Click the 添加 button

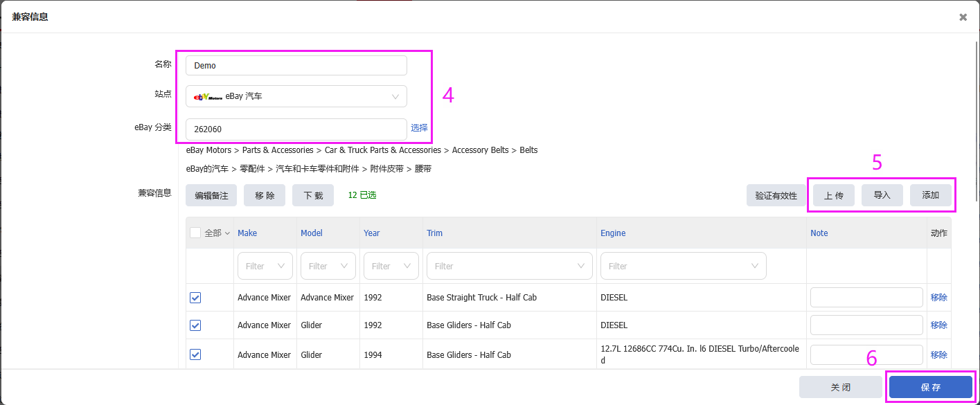(931, 195)
